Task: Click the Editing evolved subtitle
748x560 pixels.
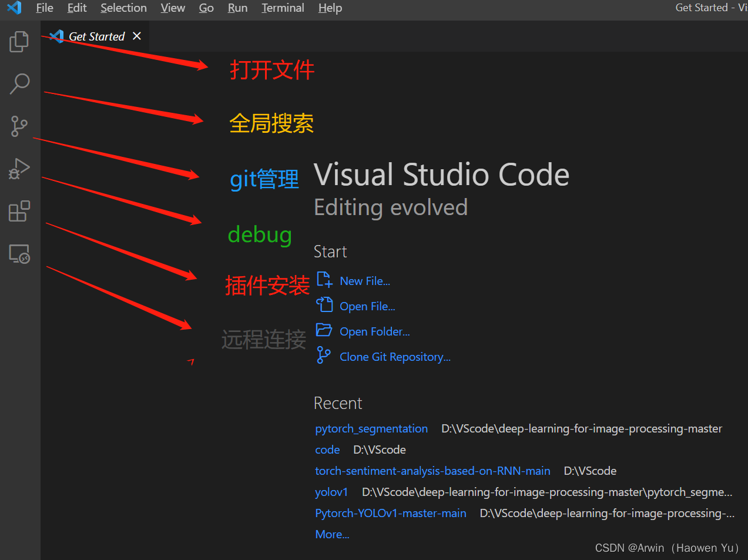Action: 391,207
